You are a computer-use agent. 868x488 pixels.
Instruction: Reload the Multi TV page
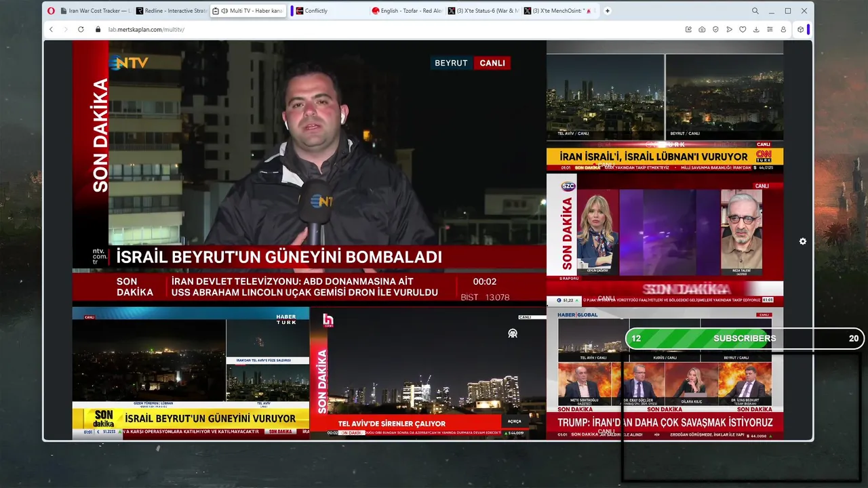click(81, 30)
